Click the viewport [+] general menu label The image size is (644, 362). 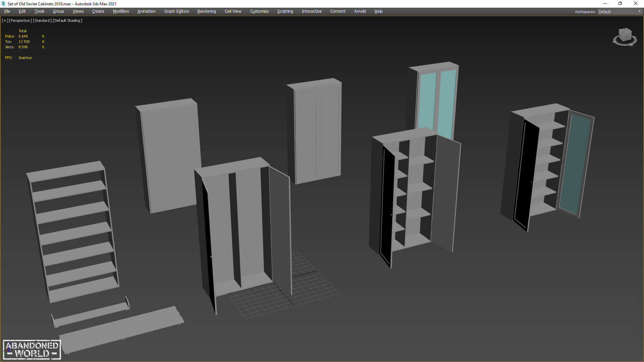point(5,20)
